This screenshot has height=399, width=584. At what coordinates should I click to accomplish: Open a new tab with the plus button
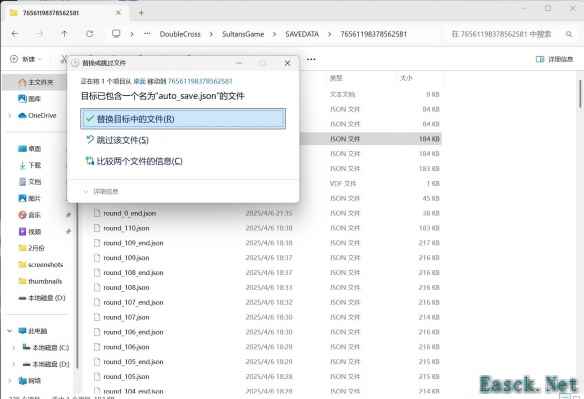tap(141, 13)
